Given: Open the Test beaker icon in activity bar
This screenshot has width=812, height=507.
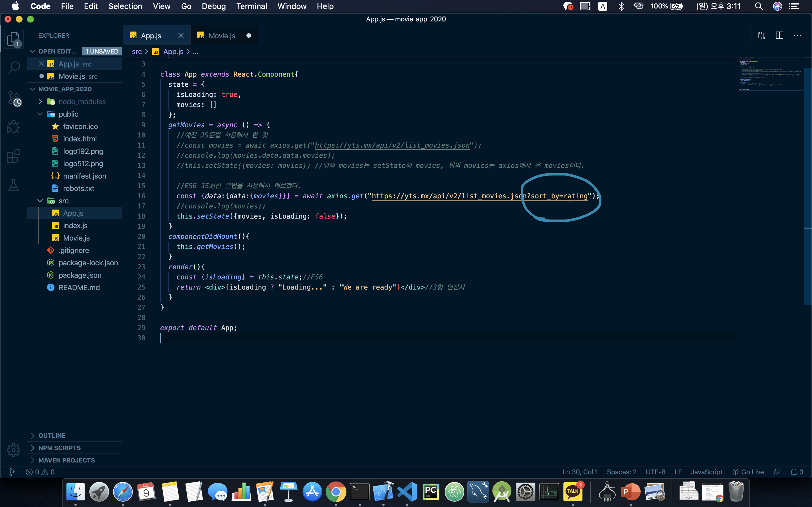Looking at the screenshot, I should coord(14,185).
